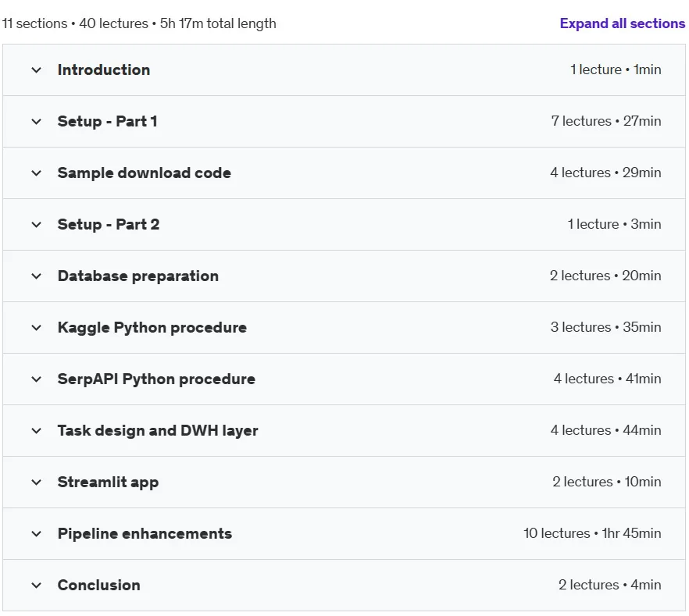Click the Sample download code title
This screenshot has height=616, width=689.
coord(144,173)
